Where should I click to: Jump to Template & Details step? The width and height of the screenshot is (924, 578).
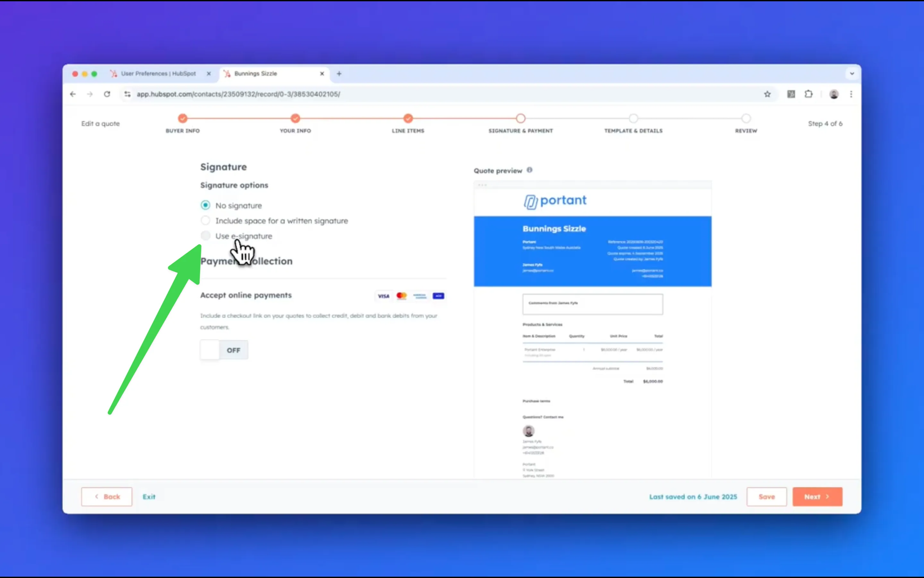(x=633, y=118)
